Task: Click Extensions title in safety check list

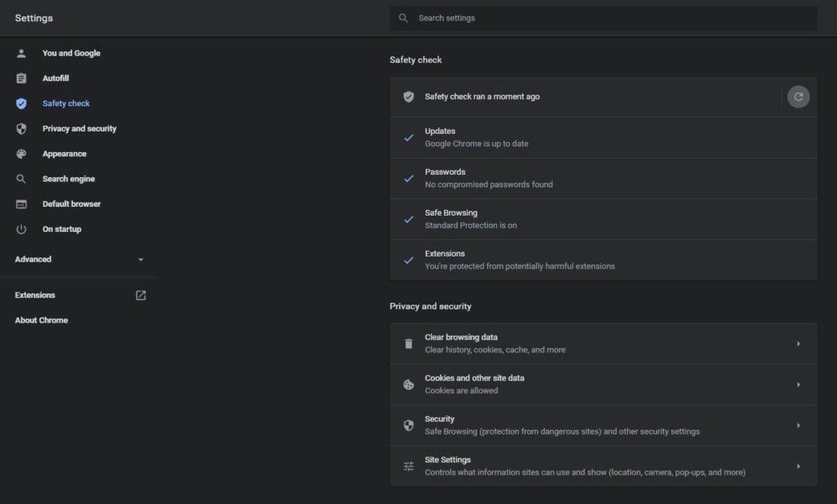Action: 445,254
